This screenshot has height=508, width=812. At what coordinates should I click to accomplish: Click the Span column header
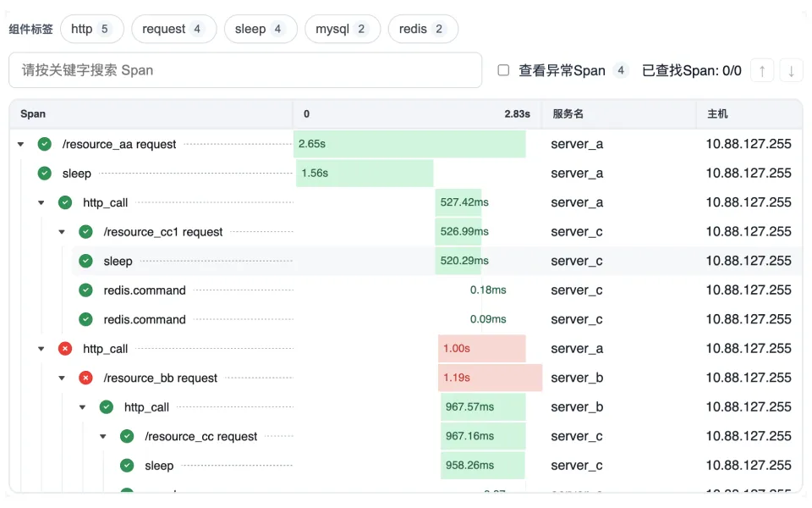click(x=33, y=114)
